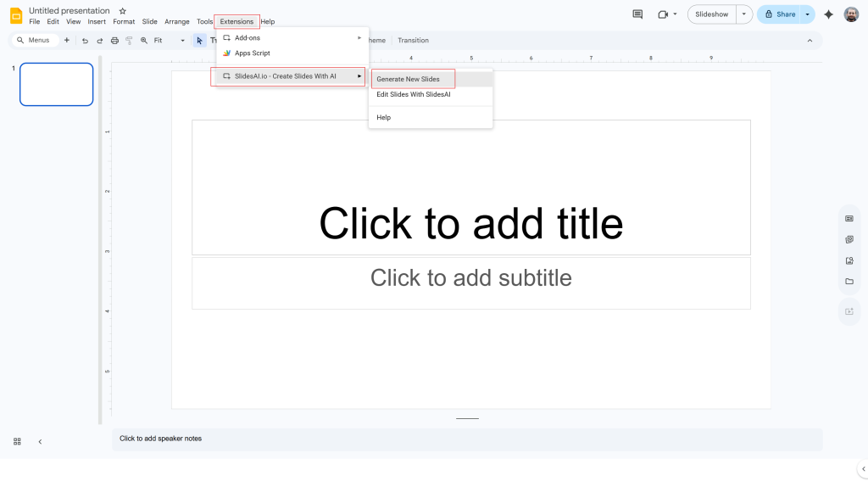Switch to grid view icon

[x=17, y=441]
